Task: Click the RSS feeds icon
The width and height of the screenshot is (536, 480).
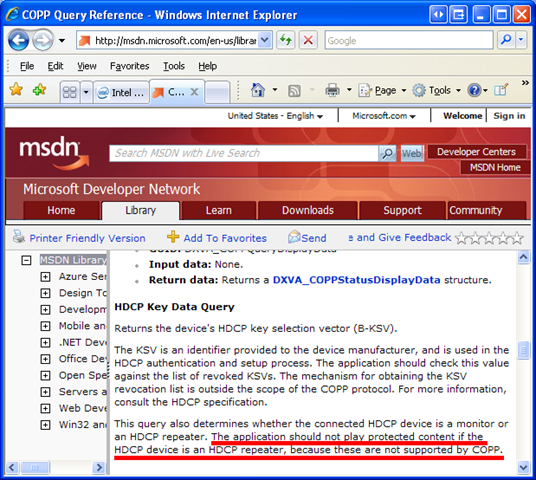Action: [x=295, y=91]
